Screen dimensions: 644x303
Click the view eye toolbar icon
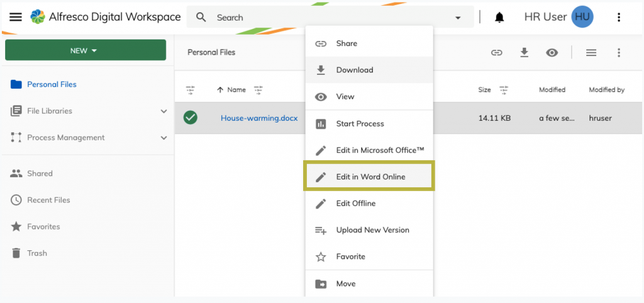pos(552,53)
